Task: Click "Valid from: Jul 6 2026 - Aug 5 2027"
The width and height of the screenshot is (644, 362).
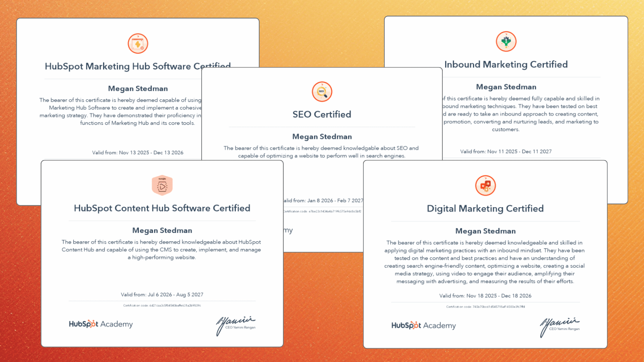Action: (x=162, y=295)
